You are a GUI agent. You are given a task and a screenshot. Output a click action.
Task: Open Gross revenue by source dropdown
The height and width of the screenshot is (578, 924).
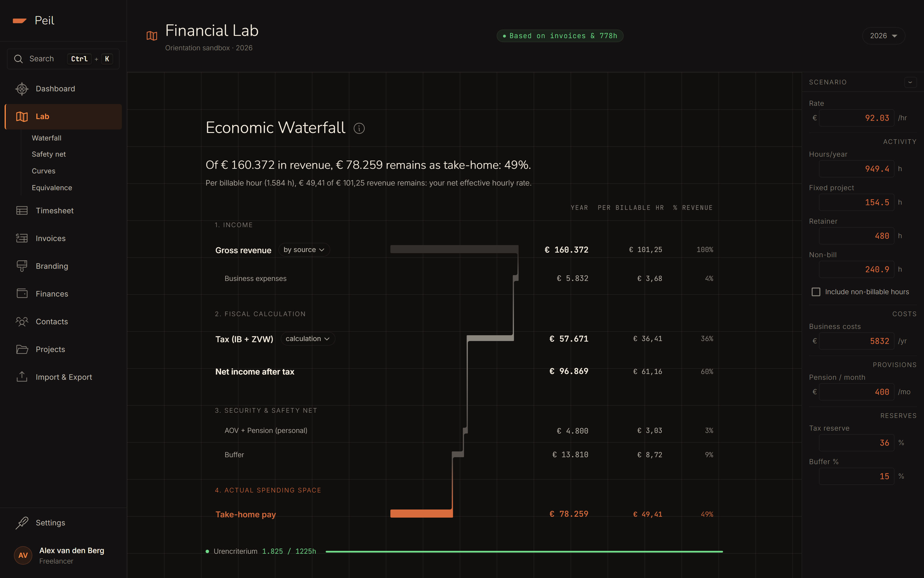click(x=304, y=250)
